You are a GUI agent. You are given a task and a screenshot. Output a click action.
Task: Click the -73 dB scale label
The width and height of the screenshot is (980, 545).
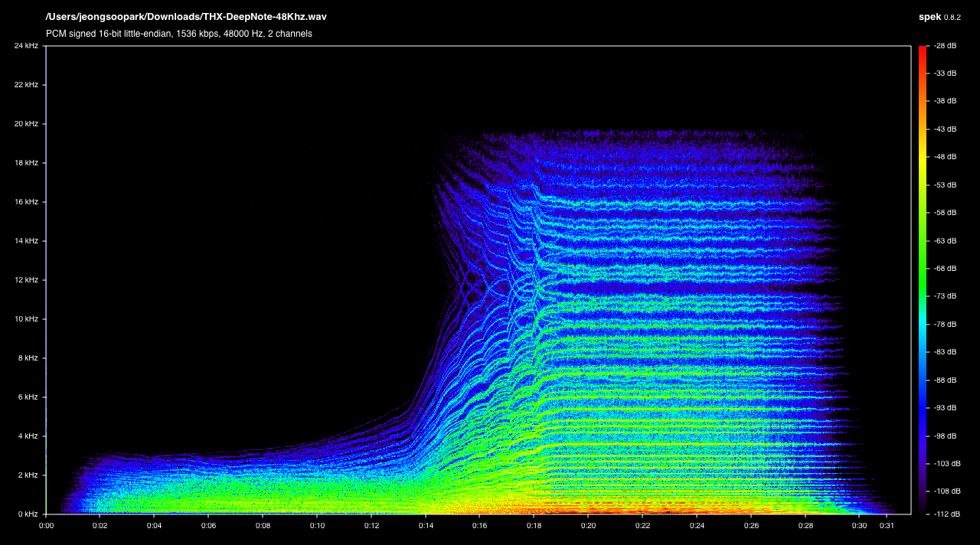[946, 296]
